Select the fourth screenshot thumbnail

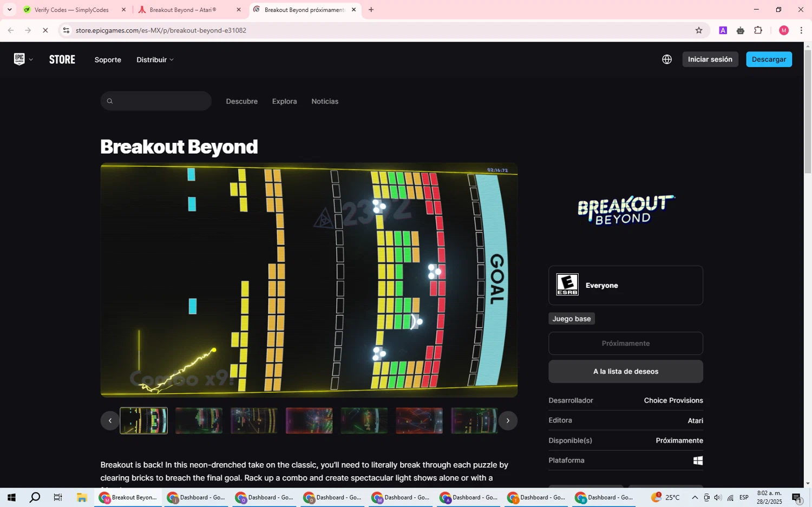click(309, 420)
